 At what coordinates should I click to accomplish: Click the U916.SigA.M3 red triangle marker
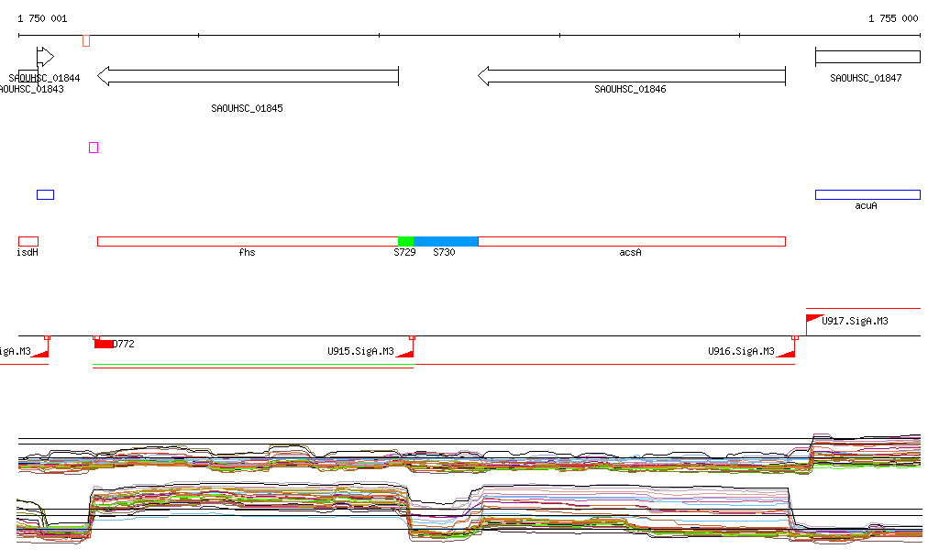(787, 351)
